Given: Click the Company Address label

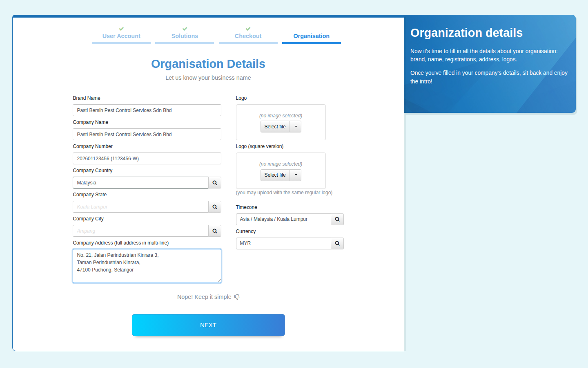Looking at the screenshot, I should [121, 243].
